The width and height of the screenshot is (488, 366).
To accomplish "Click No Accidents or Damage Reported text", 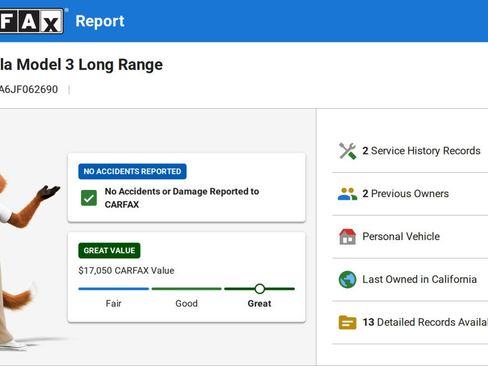I will 182,198.
